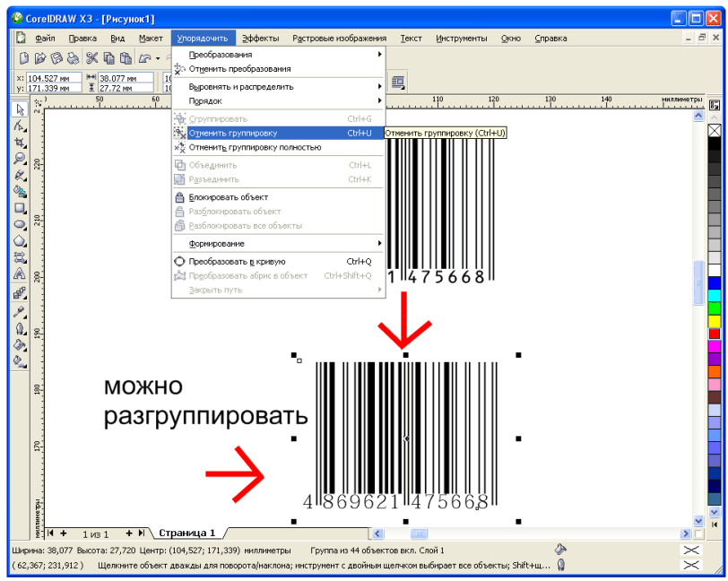Select the Polygon tool

20,240
